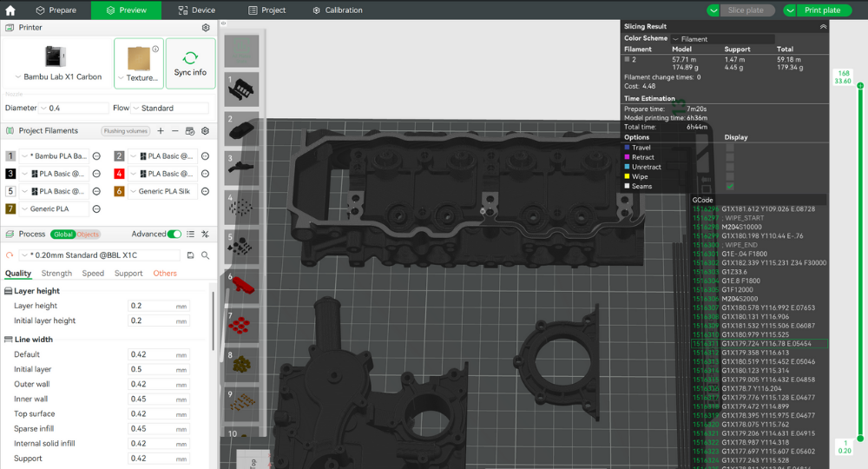
Task: Save the process preset with disk icon
Action: click(x=190, y=255)
